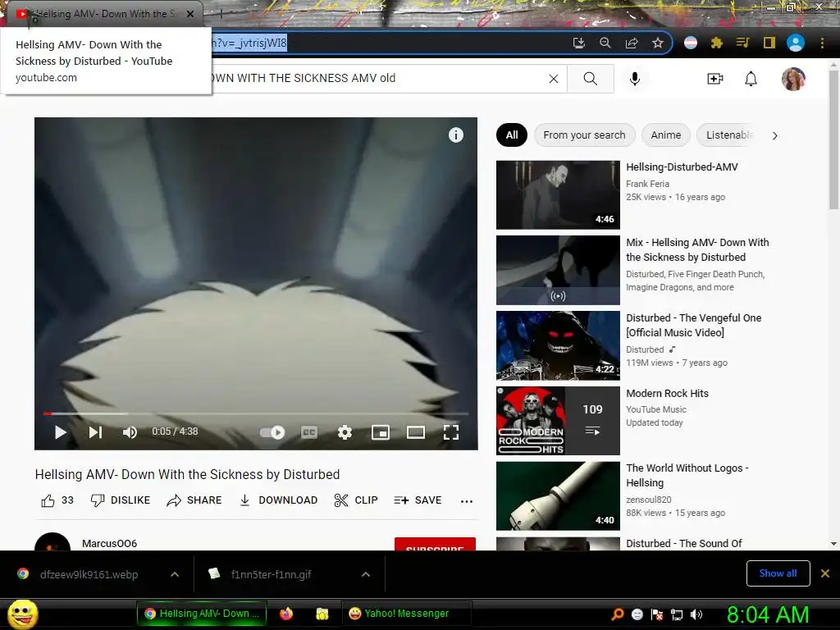Viewport: 840px width, 630px height.
Task: Open more actions ellipsis menu
Action: pos(467,501)
